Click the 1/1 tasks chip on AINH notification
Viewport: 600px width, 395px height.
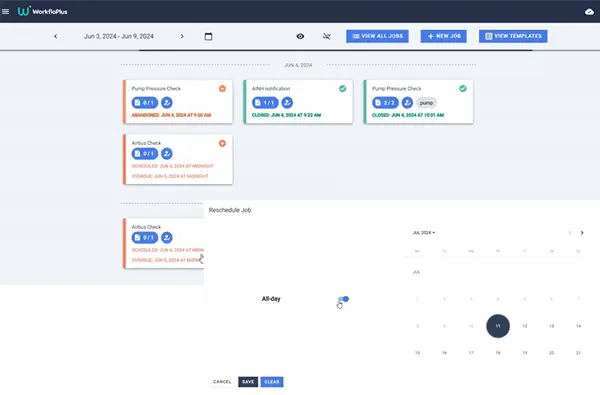[x=265, y=103]
